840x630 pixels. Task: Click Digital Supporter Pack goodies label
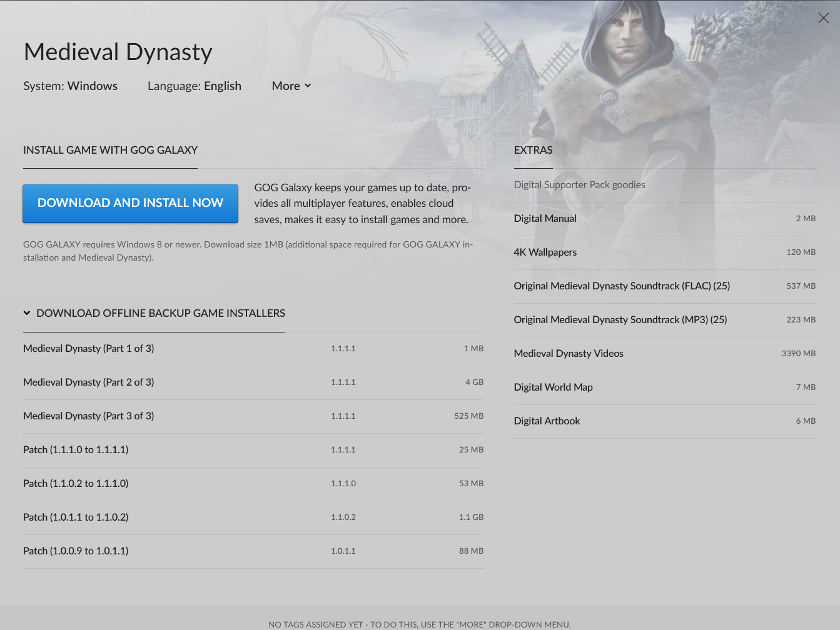tap(579, 185)
